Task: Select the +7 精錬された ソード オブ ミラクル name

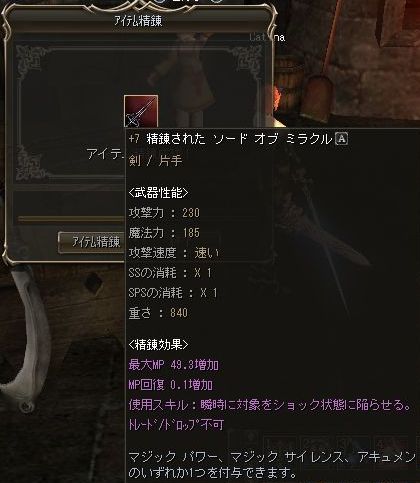Action: coord(230,139)
